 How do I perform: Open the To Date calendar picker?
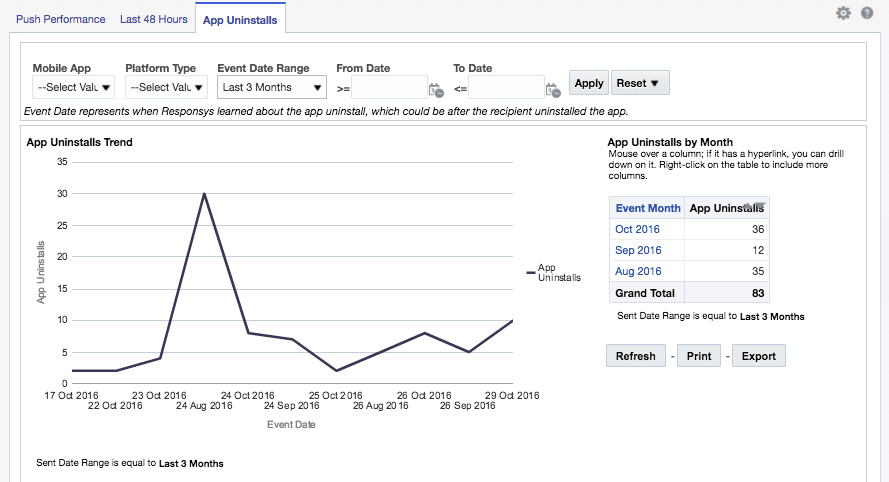coord(553,88)
